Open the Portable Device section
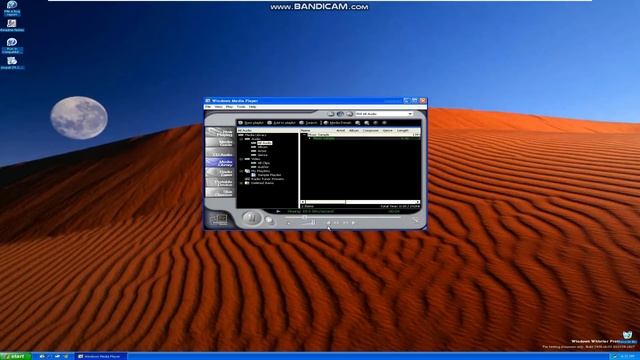 coord(220,183)
